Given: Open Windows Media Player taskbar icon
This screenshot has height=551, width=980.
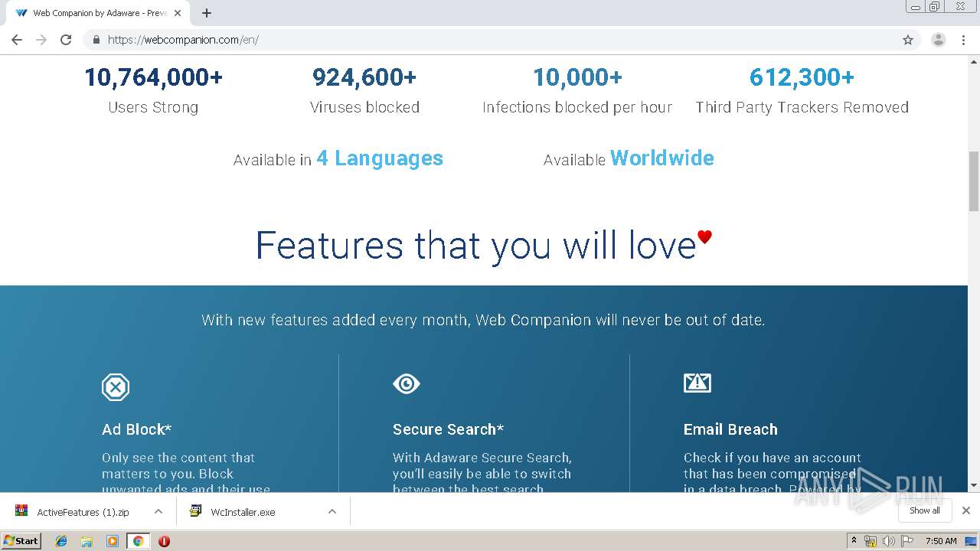Looking at the screenshot, I should click(x=112, y=541).
